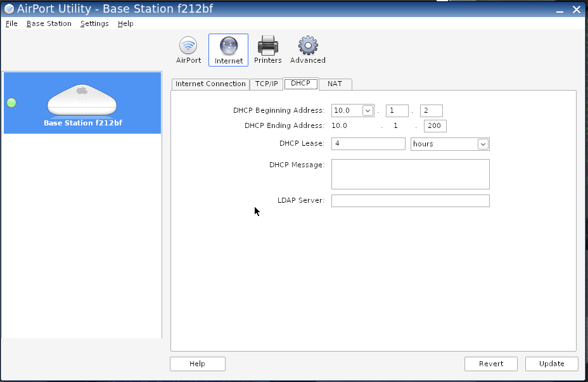The image size is (588, 382).
Task: Open the Printers pane
Action: point(267,50)
